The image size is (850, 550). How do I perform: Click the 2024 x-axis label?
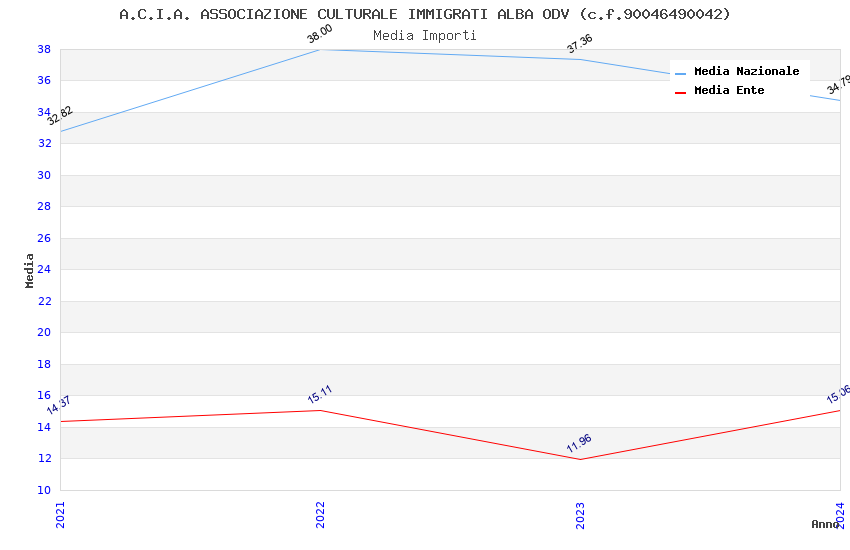point(840,515)
